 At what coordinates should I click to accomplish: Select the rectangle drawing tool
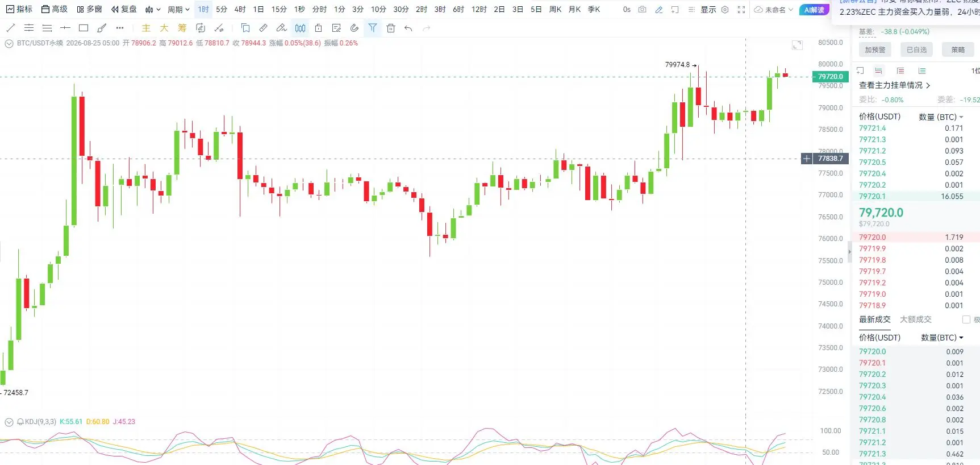[x=84, y=27]
